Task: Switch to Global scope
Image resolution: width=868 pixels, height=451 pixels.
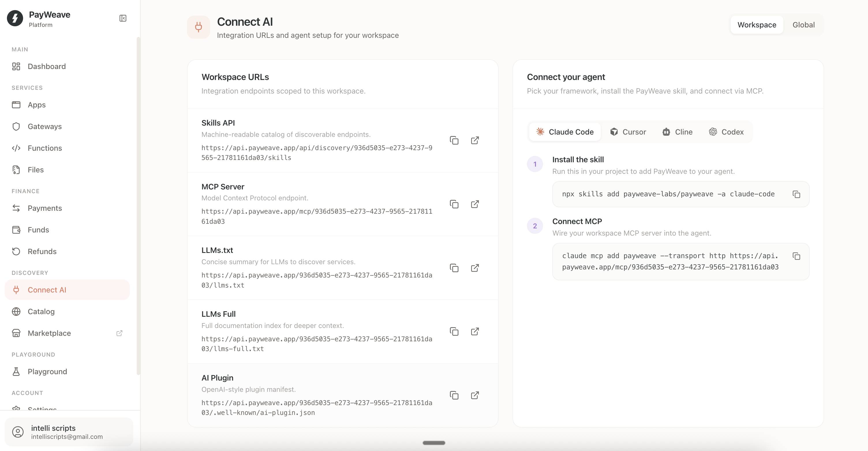Action: pyautogui.click(x=803, y=25)
